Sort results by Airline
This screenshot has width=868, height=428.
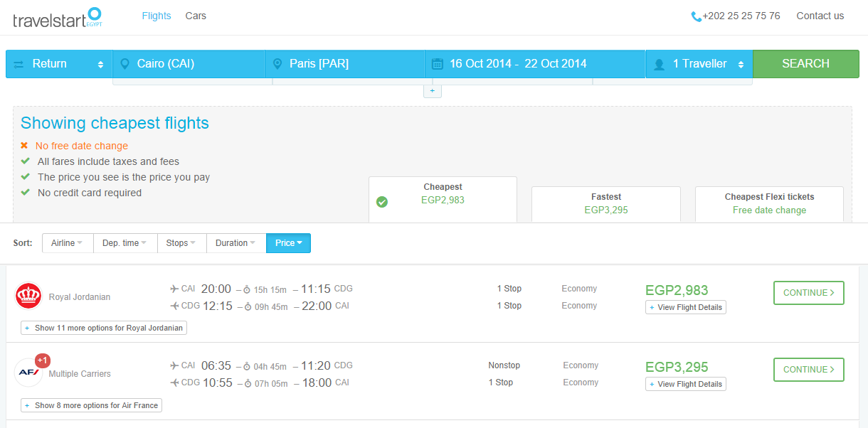(x=67, y=243)
